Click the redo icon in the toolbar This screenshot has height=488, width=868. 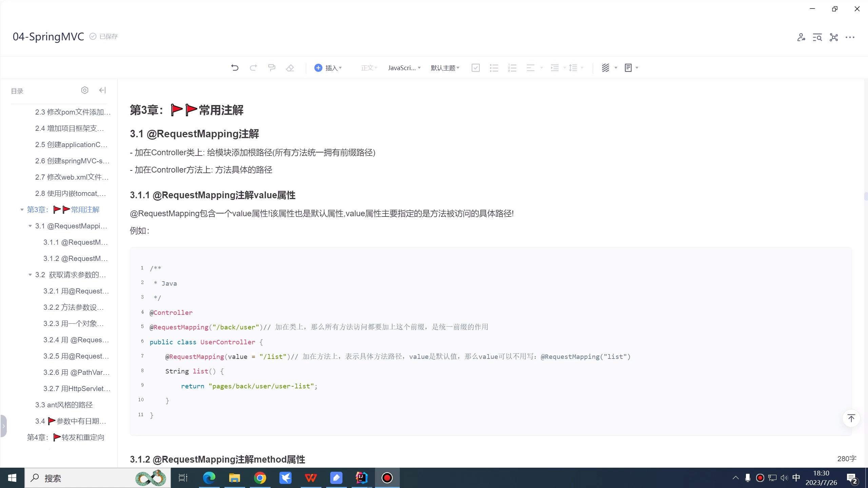point(253,67)
